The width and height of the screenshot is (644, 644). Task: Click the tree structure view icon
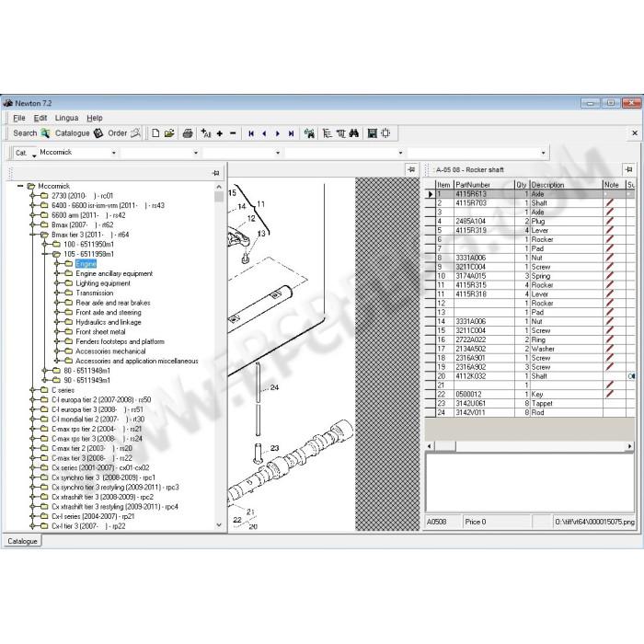pyautogui.click(x=327, y=133)
